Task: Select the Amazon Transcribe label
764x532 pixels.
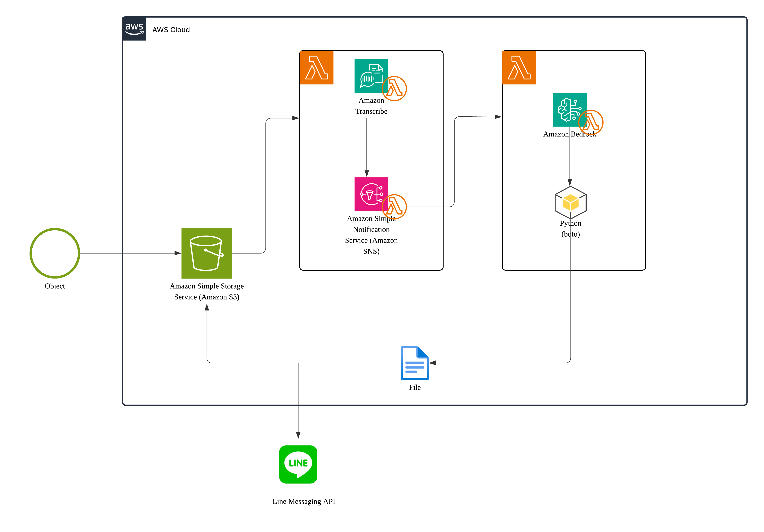Action: click(371, 106)
